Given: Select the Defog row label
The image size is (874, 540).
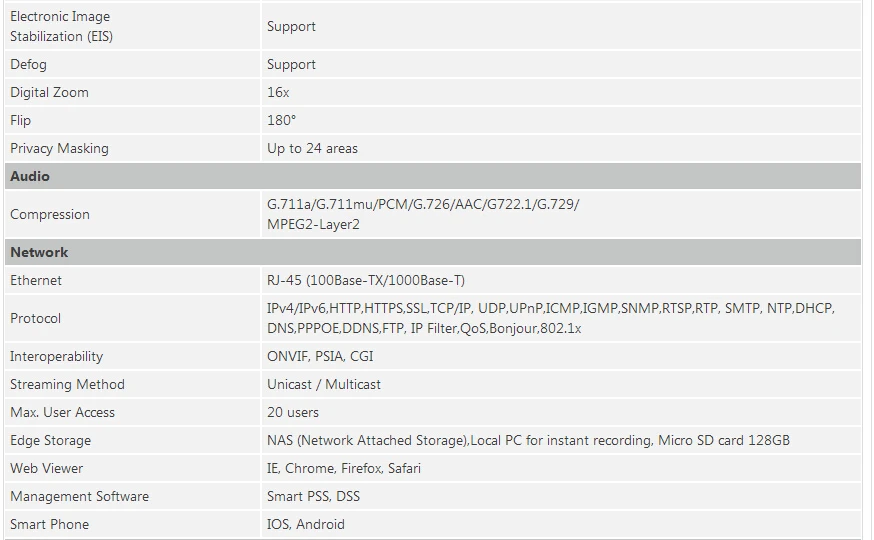Looking at the screenshot, I should coord(28,64).
